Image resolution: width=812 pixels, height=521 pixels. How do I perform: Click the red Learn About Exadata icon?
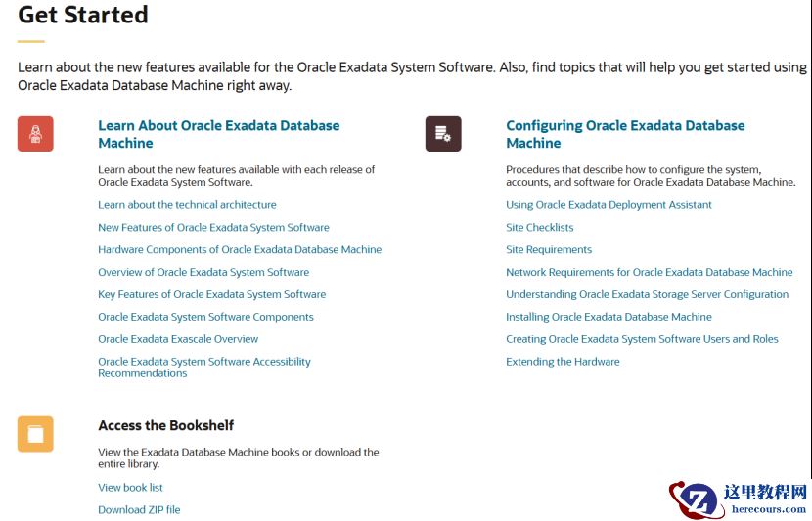35,134
